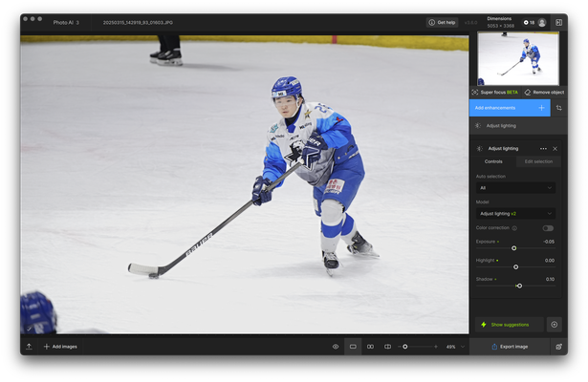Click the zoom in plus icon

click(x=436, y=347)
